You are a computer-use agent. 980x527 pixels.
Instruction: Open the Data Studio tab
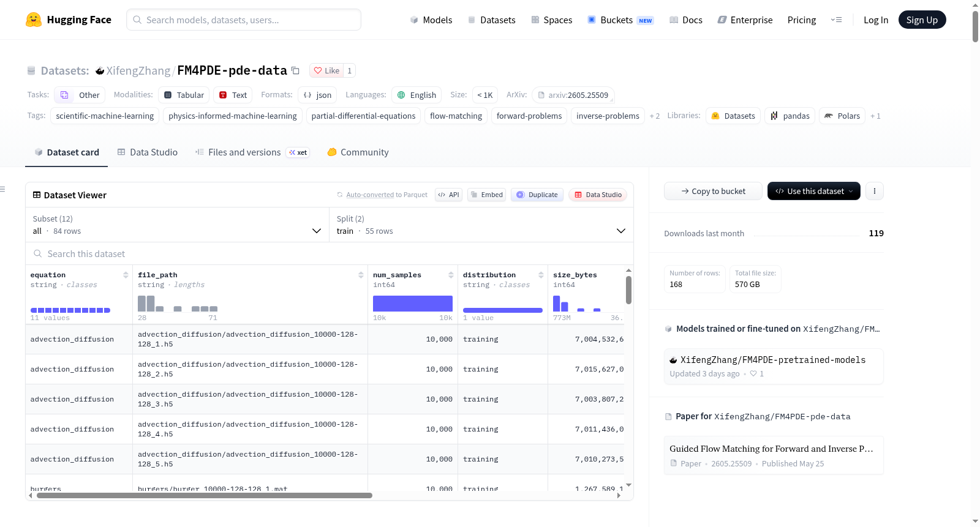pyautogui.click(x=148, y=152)
